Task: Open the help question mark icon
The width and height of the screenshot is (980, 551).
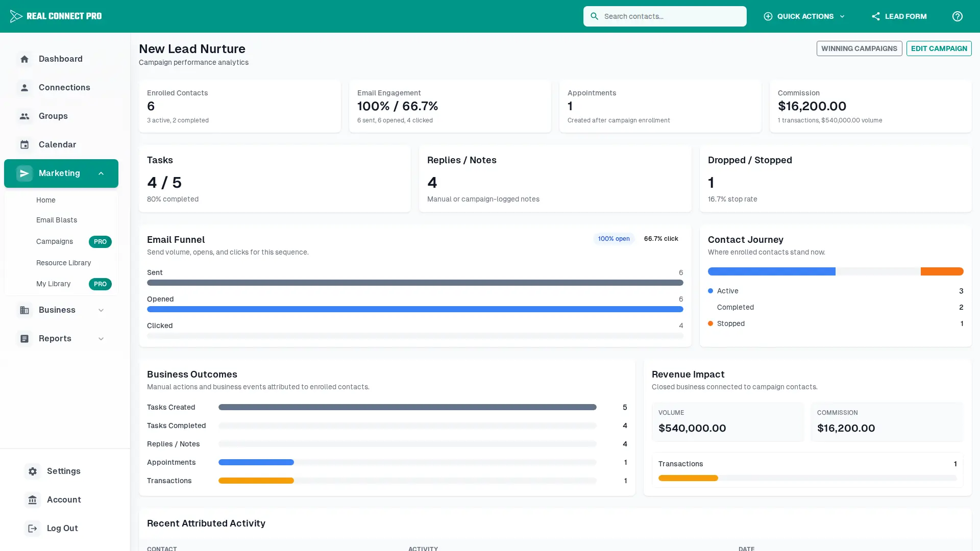Action: pyautogui.click(x=957, y=16)
